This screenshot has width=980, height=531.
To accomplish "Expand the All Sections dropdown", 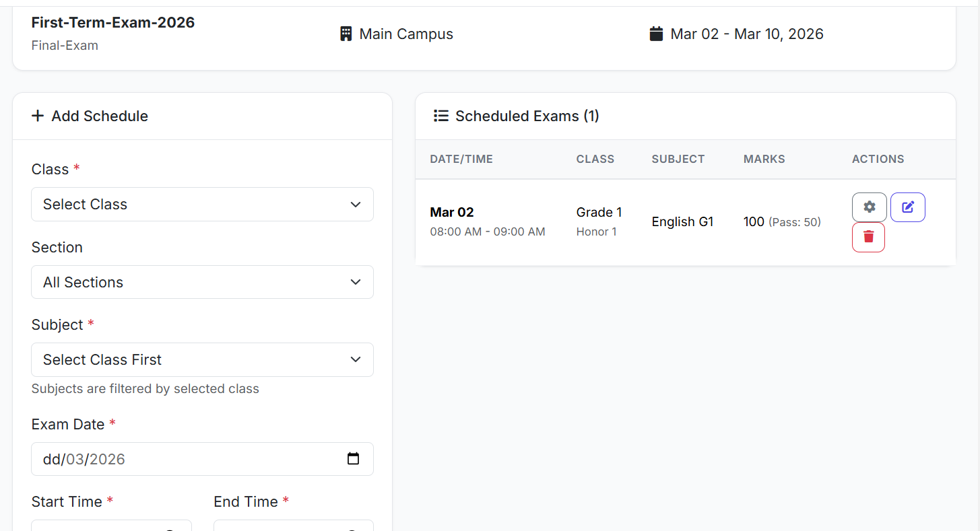I will click(202, 282).
